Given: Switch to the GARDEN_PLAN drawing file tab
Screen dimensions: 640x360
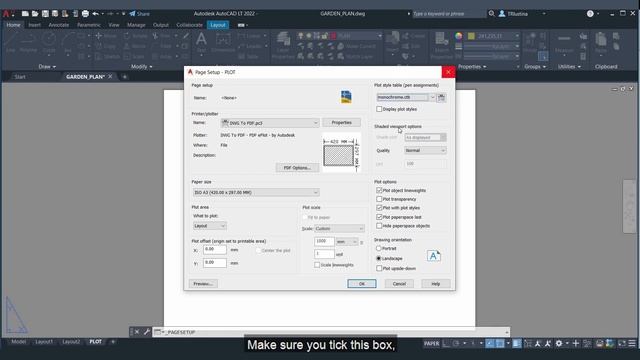Looking at the screenshot, I should 85,77.
